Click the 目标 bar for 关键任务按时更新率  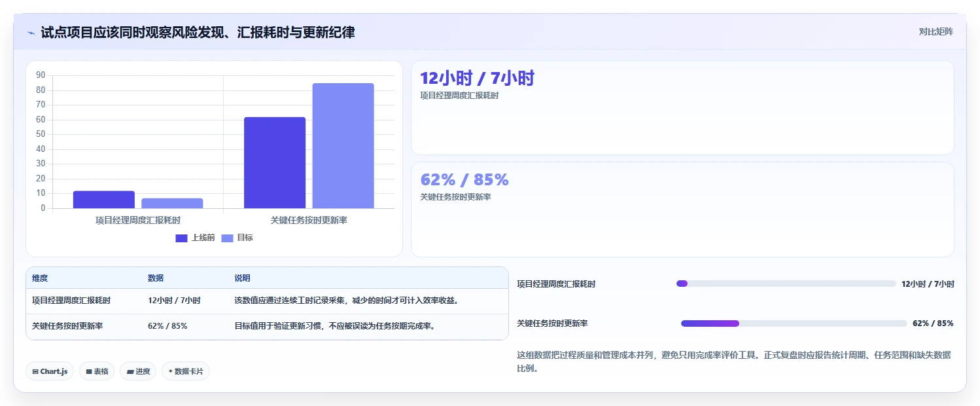click(343, 145)
